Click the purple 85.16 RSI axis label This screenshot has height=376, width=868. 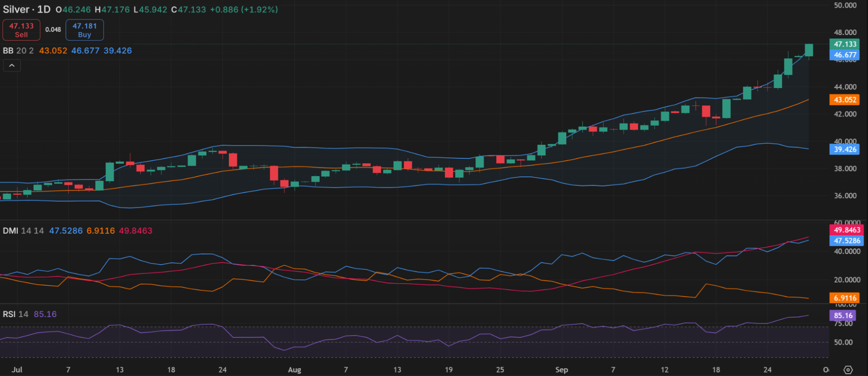[x=843, y=315]
